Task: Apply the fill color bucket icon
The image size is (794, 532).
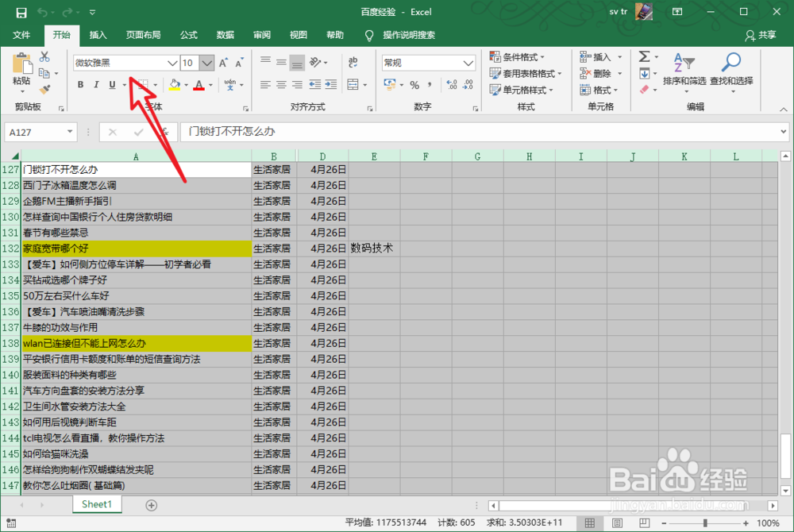Action: (175, 84)
